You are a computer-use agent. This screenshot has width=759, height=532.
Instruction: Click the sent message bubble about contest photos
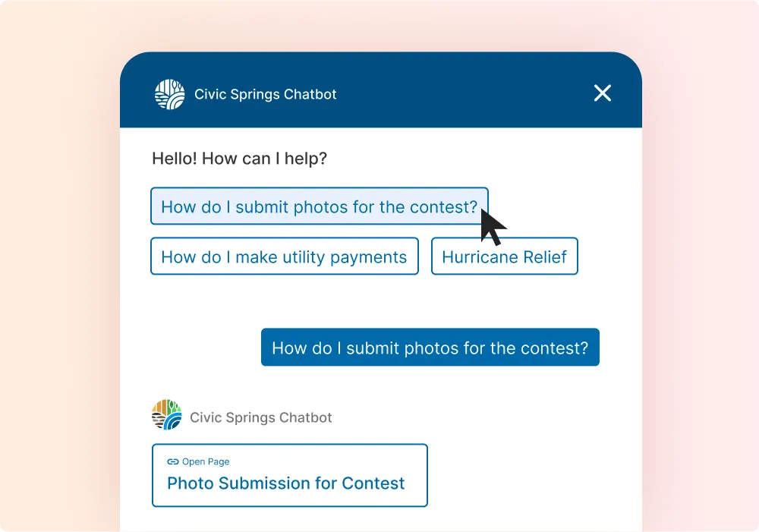[430, 348]
